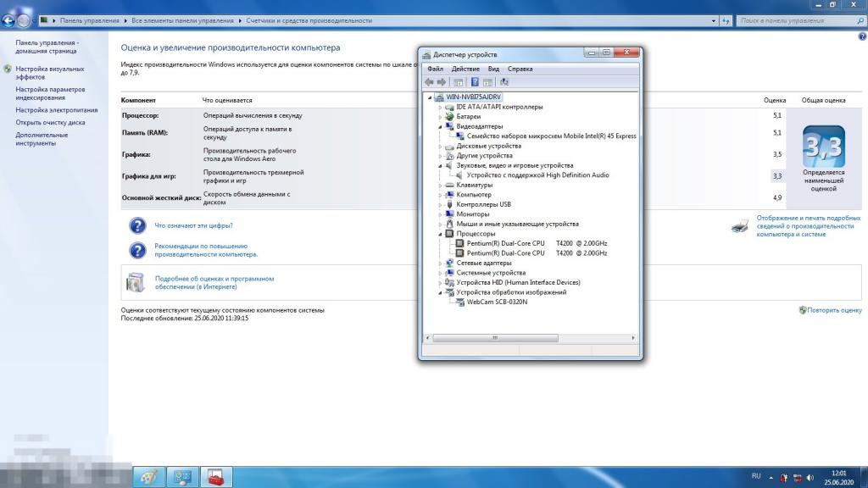Viewport: 868px width, 488px height.
Task: Open Рекомендации по повышению производительности link
Action: (206, 250)
